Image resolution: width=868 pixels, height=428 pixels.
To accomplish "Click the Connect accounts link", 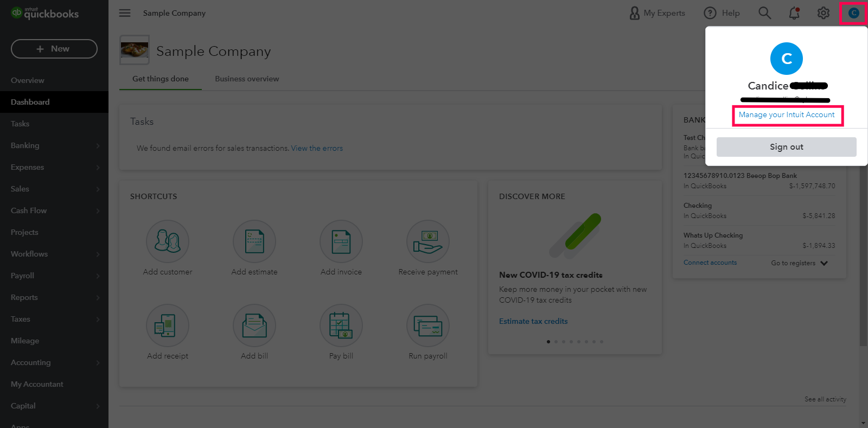I will click(710, 263).
